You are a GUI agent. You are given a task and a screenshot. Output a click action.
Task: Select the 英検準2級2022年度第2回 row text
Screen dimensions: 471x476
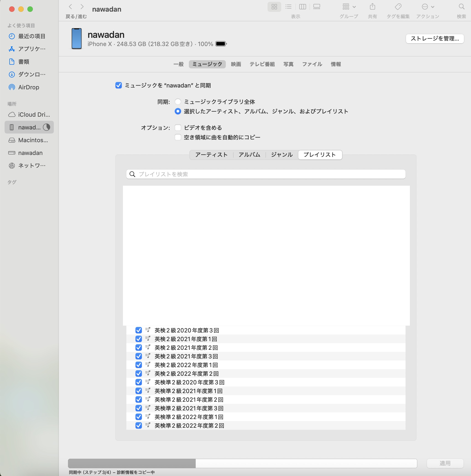pyautogui.click(x=189, y=425)
